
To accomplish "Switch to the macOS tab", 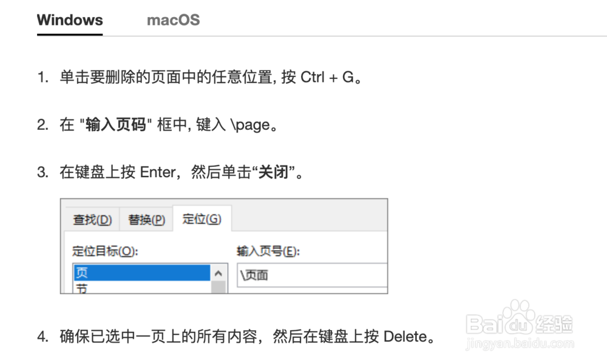I will pos(173,20).
